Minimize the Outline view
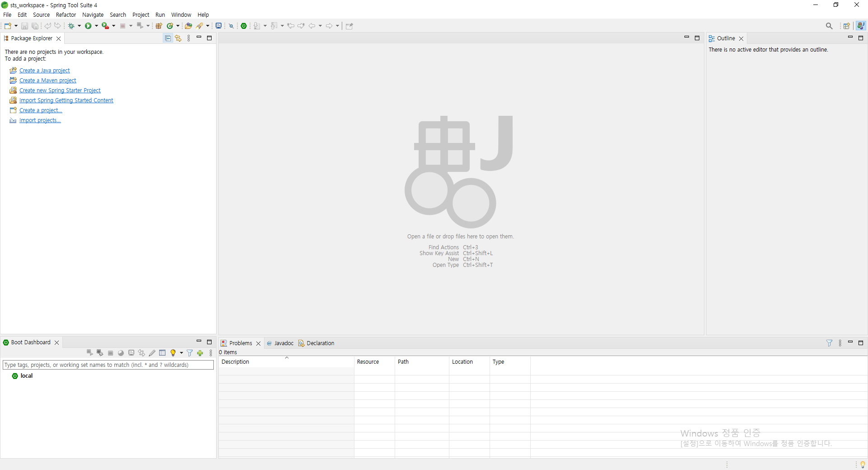Viewport: 868px width, 470px height. coord(850,38)
